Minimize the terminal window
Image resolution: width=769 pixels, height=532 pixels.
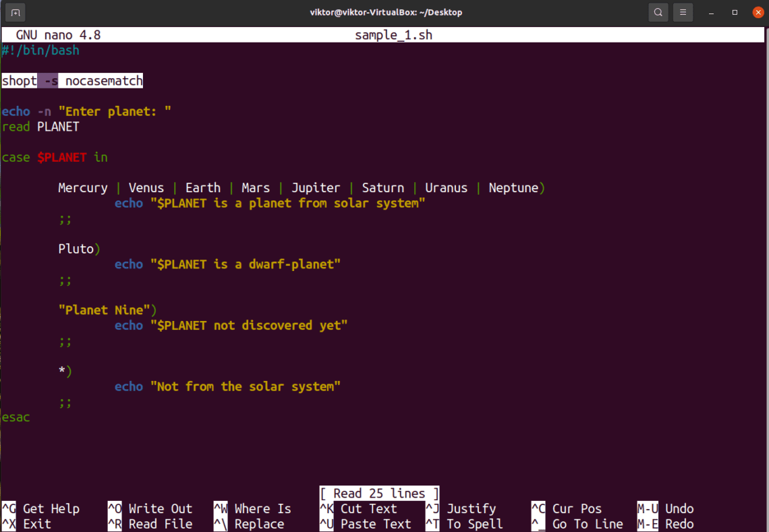click(711, 13)
